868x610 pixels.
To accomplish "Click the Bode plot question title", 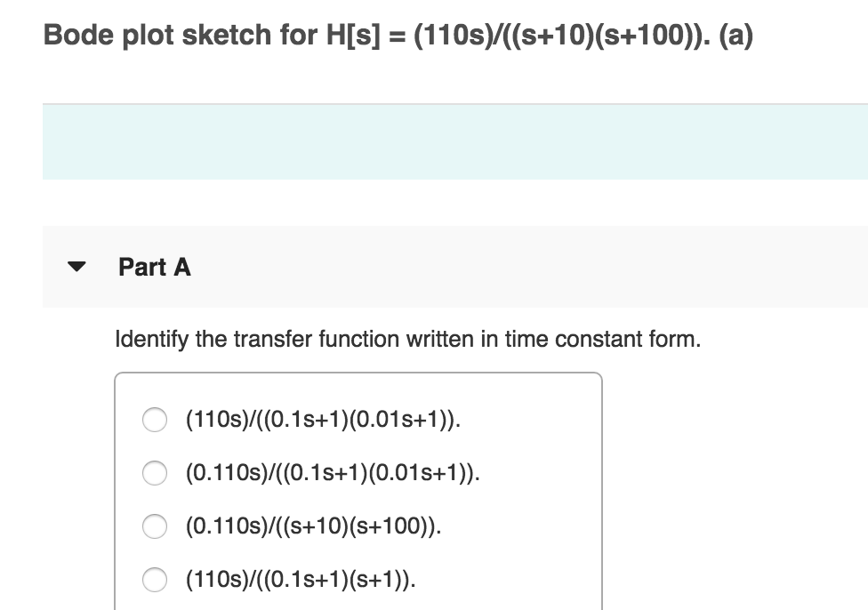I will click(x=398, y=35).
